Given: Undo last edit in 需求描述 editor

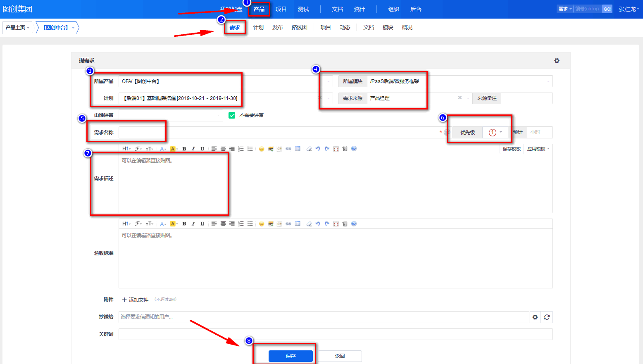Looking at the screenshot, I should point(318,149).
